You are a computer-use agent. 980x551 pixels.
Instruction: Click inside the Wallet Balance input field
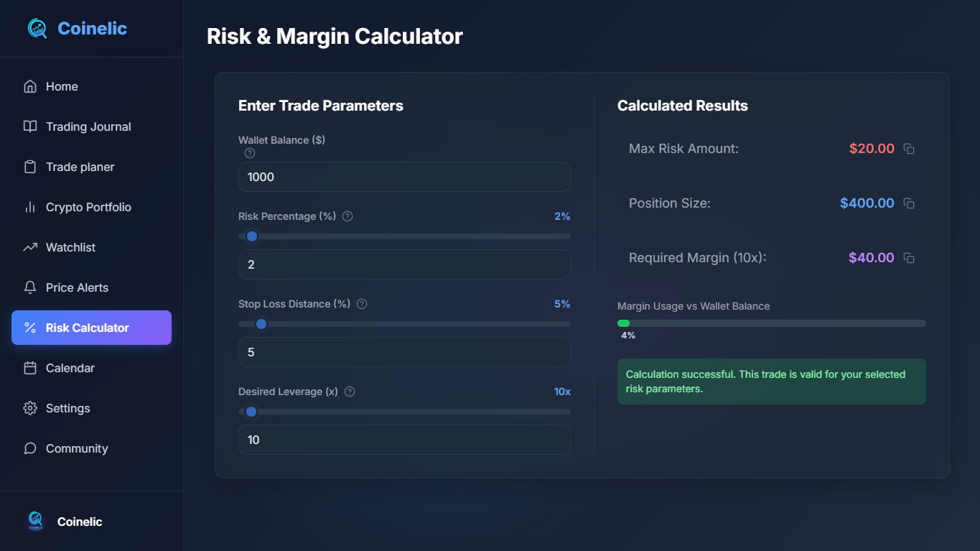tap(403, 177)
